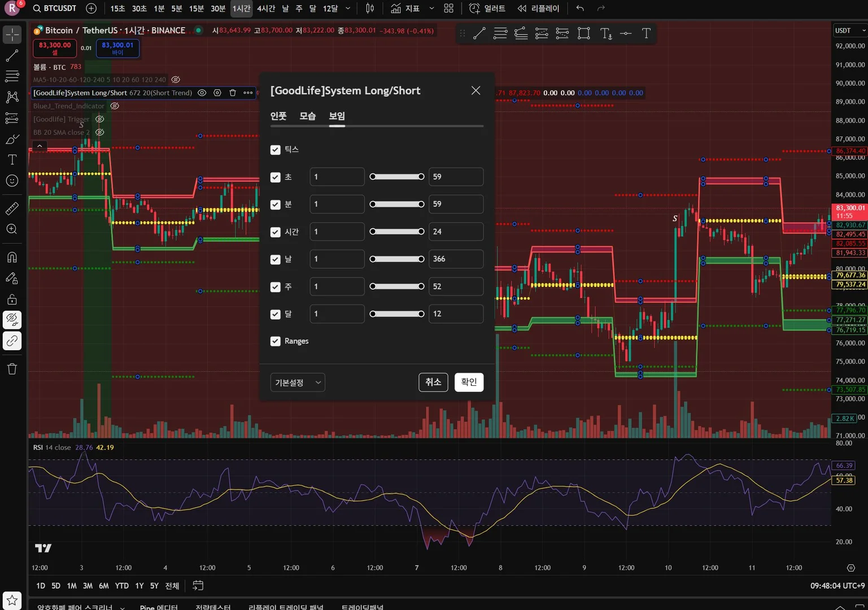Select the ruler measure tool
Screen dimensions: 868x610
12,208
